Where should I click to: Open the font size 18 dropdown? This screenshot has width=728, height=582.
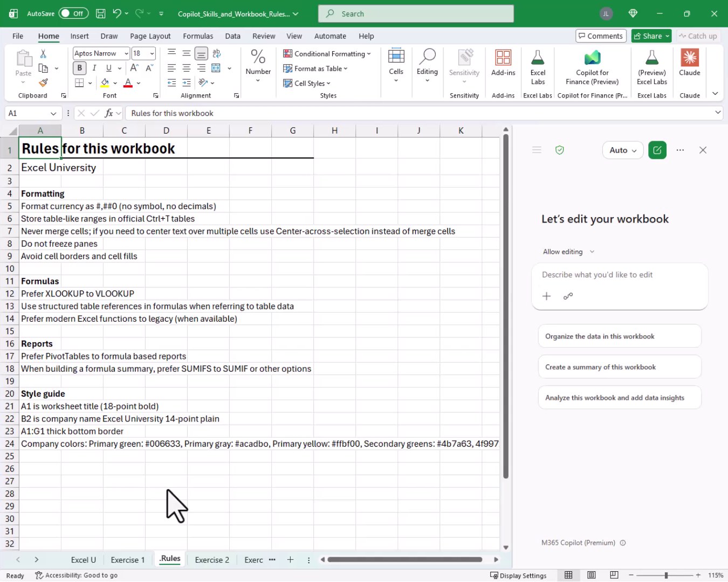tap(152, 53)
